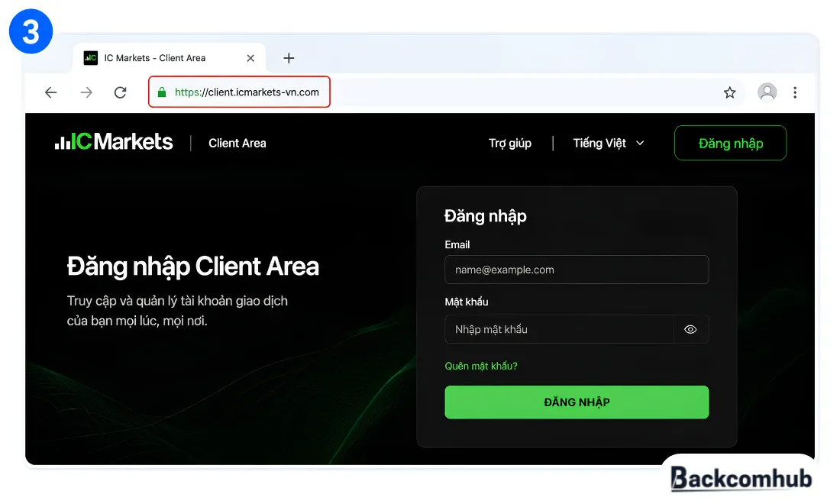840x504 pixels.
Task: Open a new tab with the plus icon
Action: coord(289,58)
